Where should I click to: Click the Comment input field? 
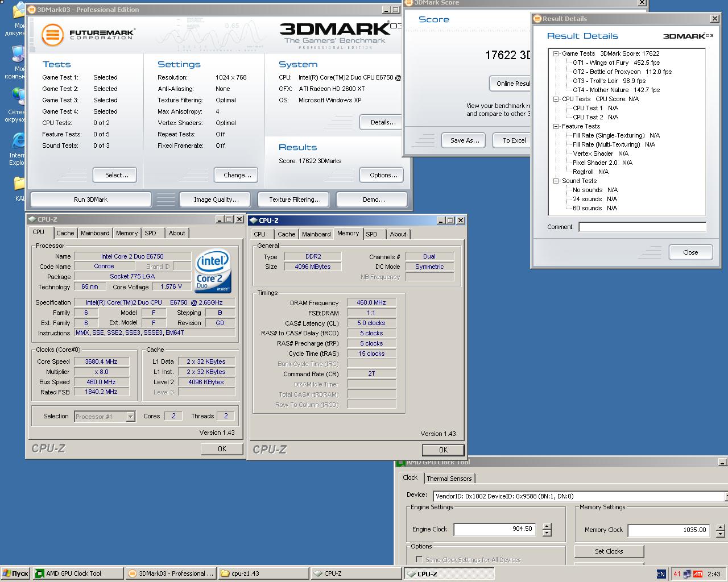pyautogui.click(x=642, y=227)
